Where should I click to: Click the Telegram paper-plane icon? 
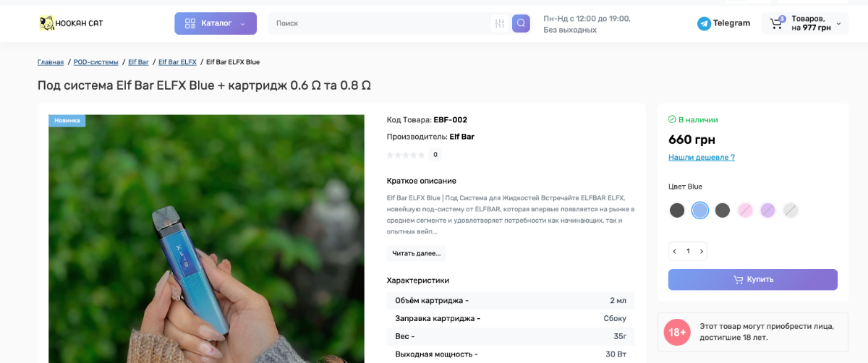click(704, 24)
